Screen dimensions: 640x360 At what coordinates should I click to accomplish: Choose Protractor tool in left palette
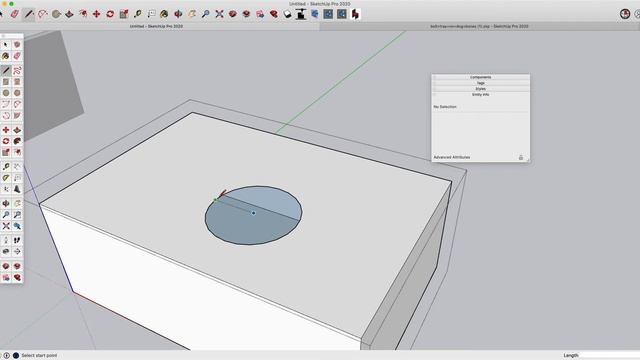point(6,178)
